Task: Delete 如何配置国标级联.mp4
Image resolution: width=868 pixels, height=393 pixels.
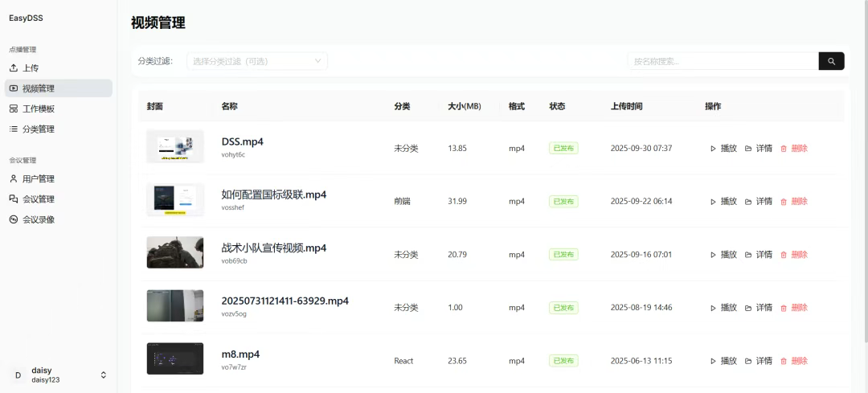Action: 794,202
